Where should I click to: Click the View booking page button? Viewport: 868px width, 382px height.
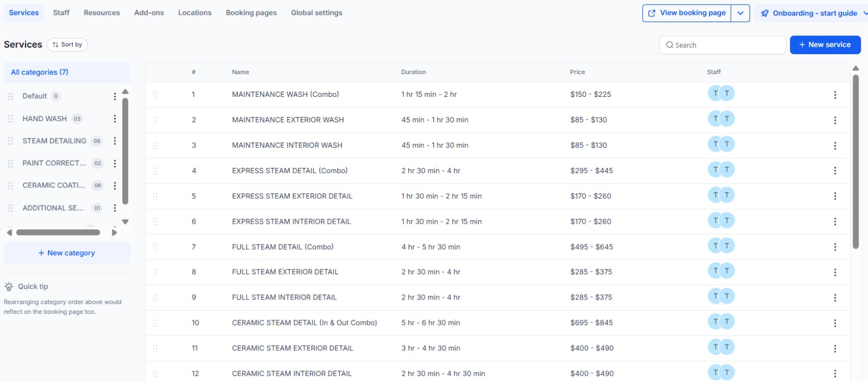[x=687, y=13]
